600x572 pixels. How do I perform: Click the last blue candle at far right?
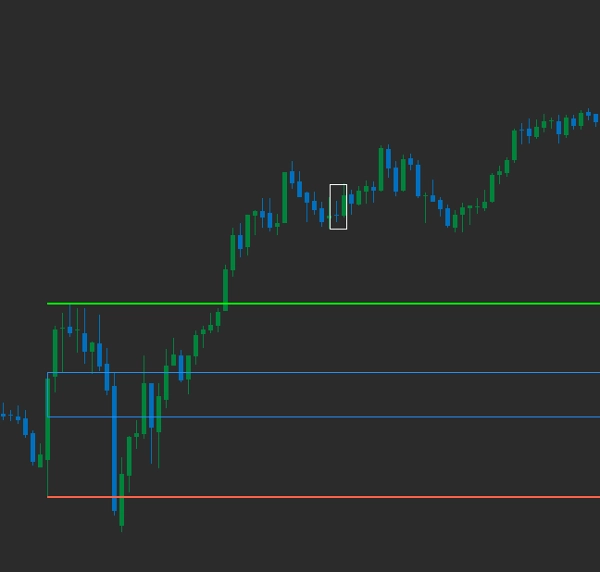pos(596,118)
